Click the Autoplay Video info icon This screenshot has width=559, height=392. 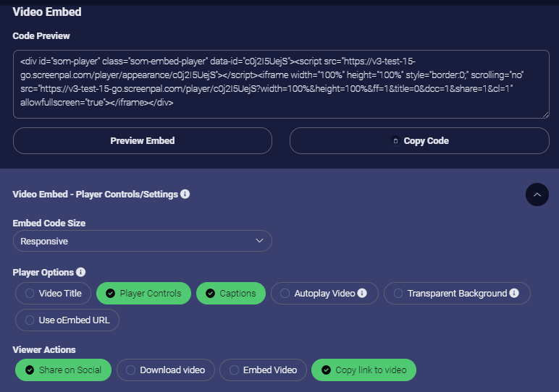pos(362,293)
